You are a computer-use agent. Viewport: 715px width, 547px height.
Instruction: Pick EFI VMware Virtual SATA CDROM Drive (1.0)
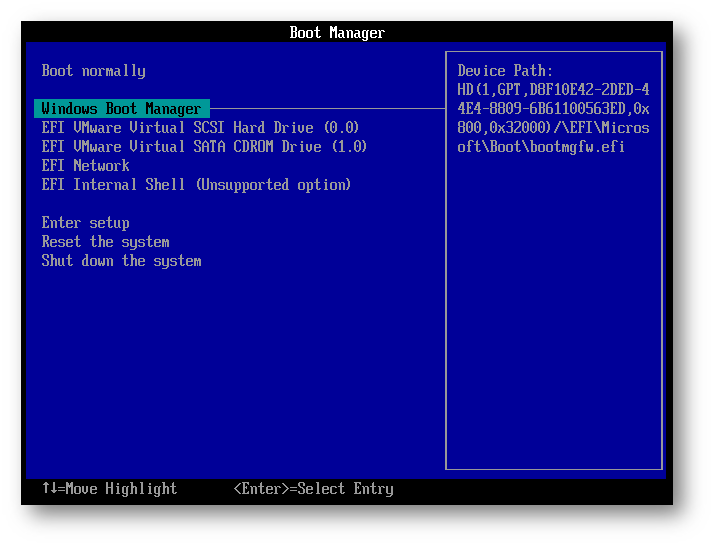[204, 147]
